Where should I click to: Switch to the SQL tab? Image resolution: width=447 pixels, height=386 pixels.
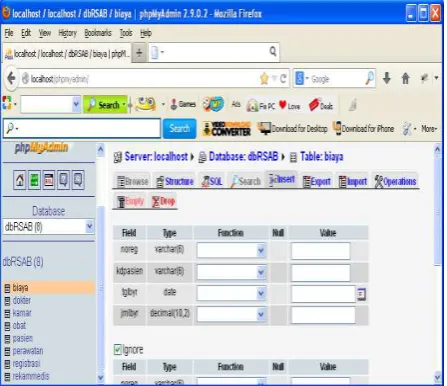click(212, 181)
